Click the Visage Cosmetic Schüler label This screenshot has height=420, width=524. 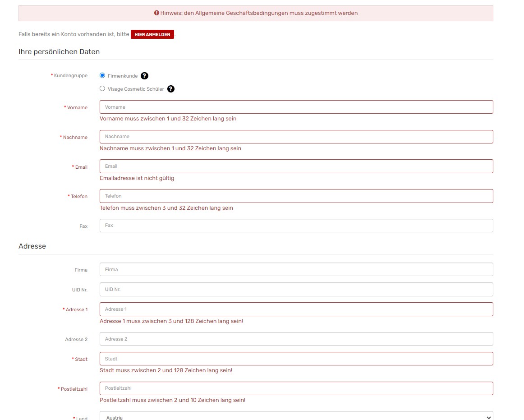pyautogui.click(x=136, y=89)
